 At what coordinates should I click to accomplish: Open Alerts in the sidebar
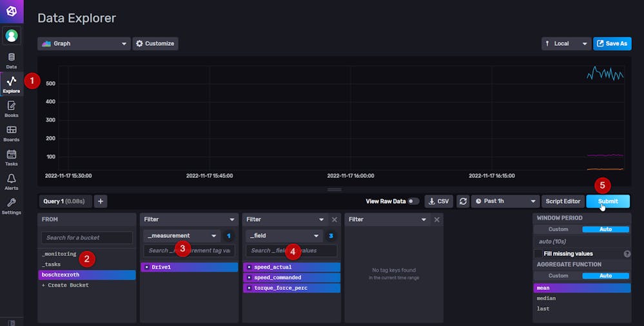[x=12, y=182]
